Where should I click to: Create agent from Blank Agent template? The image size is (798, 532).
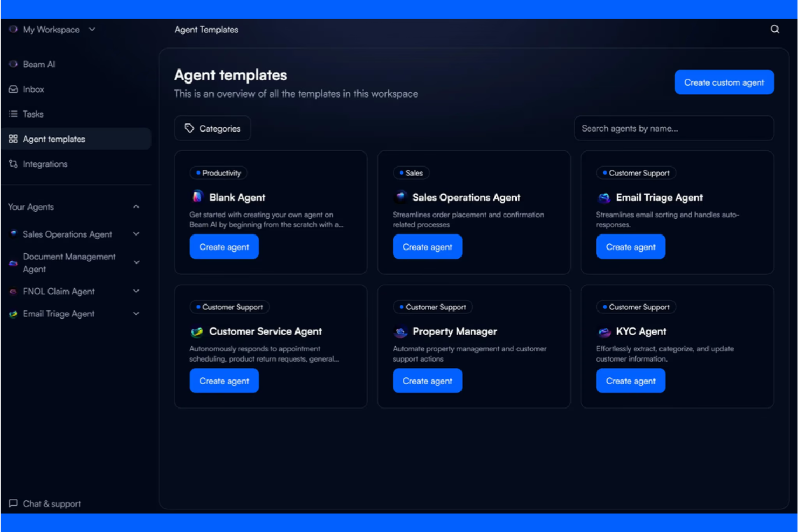pyautogui.click(x=224, y=247)
